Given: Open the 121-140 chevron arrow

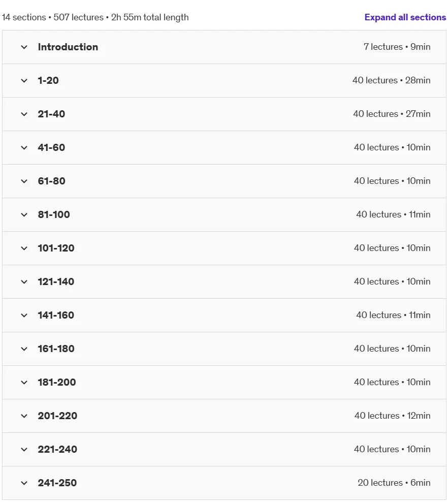Looking at the screenshot, I should tap(24, 282).
